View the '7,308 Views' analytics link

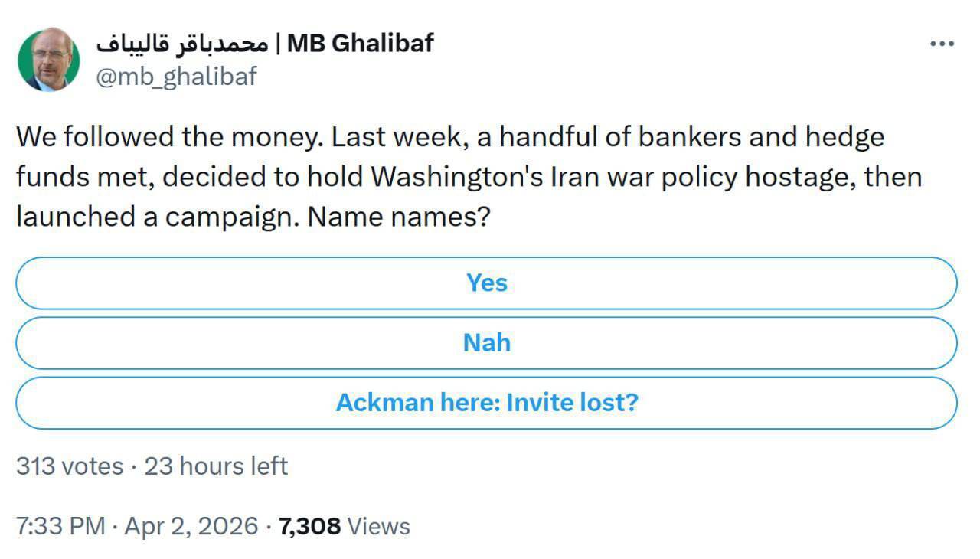345,526
